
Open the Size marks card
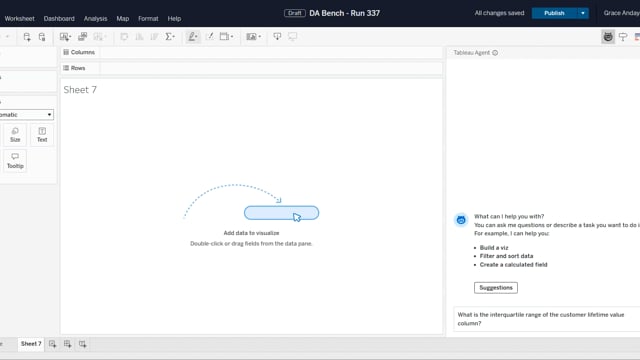[x=15, y=134]
